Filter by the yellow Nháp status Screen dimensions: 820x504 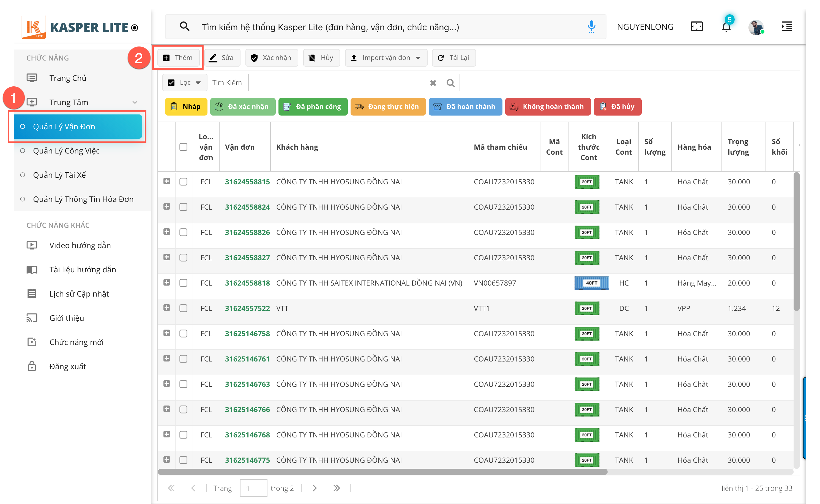pyautogui.click(x=186, y=107)
